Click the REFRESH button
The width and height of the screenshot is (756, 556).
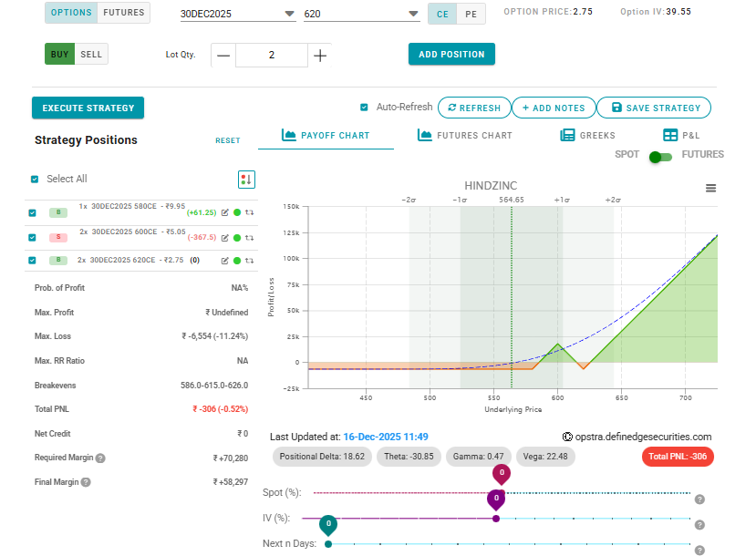[x=474, y=108]
